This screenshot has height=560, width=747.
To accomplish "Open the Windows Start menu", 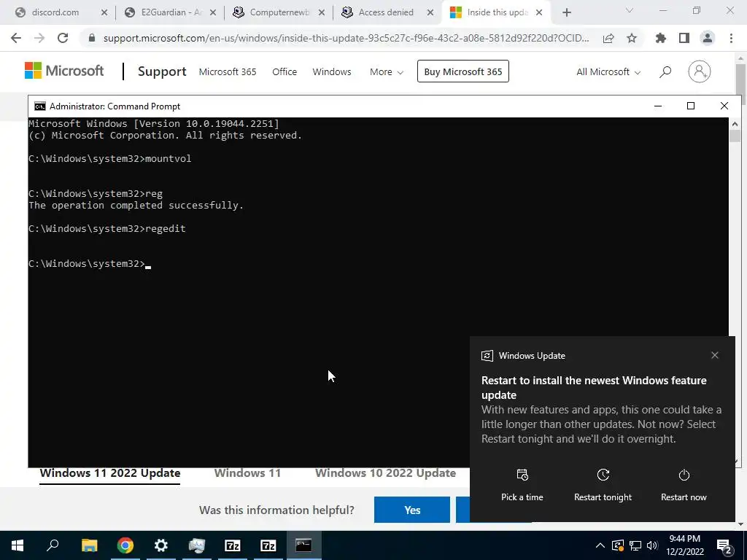I will (18, 545).
